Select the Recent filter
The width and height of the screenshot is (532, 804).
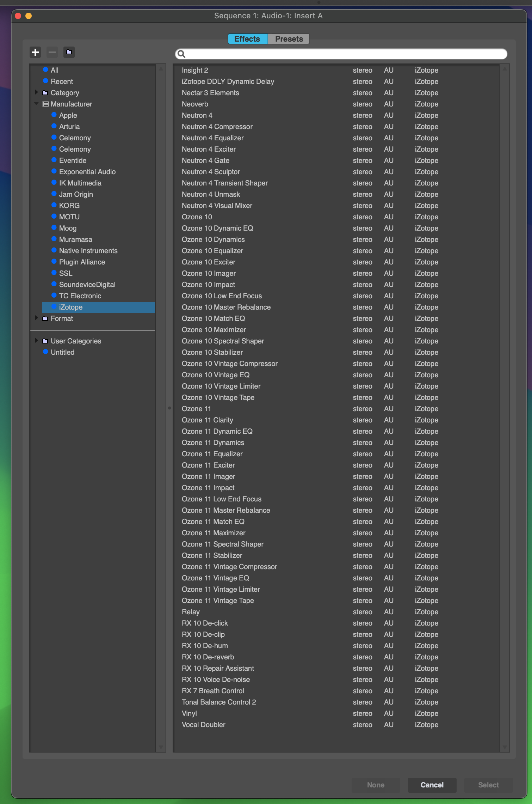62,81
